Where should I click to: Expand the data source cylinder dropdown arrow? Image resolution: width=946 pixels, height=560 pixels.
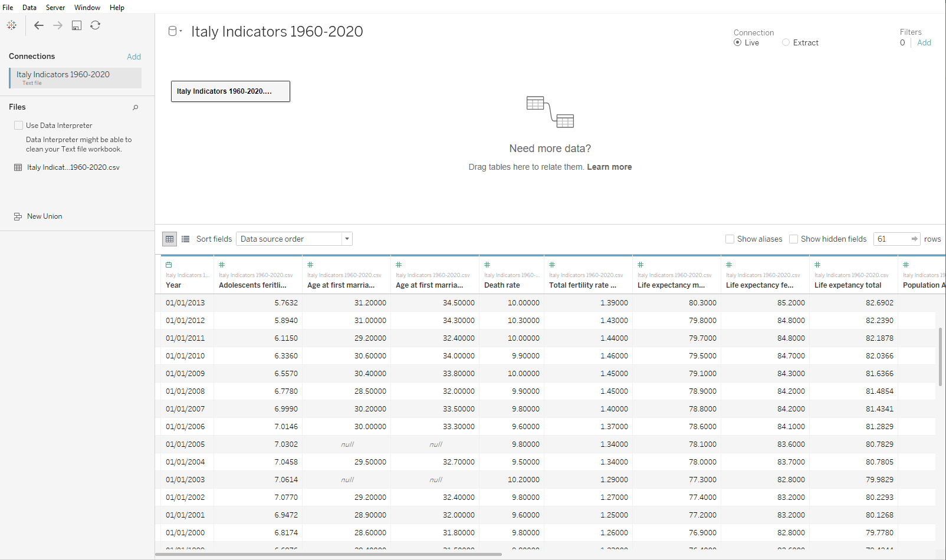pyautogui.click(x=180, y=31)
